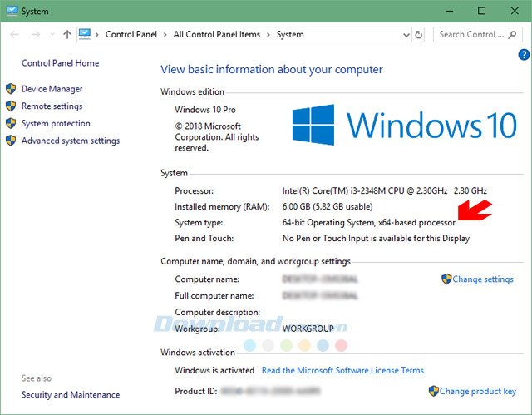Image resolution: width=532 pixels, height=415 pixels.
Task: Click shield icon beside Device Manager
Action: pyautogui.click(x=11, y=89)
